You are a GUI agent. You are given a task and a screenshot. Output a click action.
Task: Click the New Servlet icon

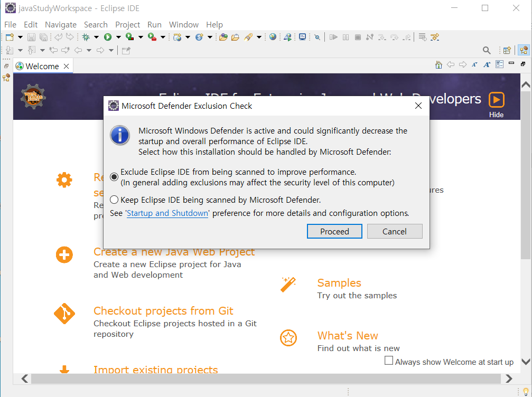pyautogui.click(x=199, y=37)
